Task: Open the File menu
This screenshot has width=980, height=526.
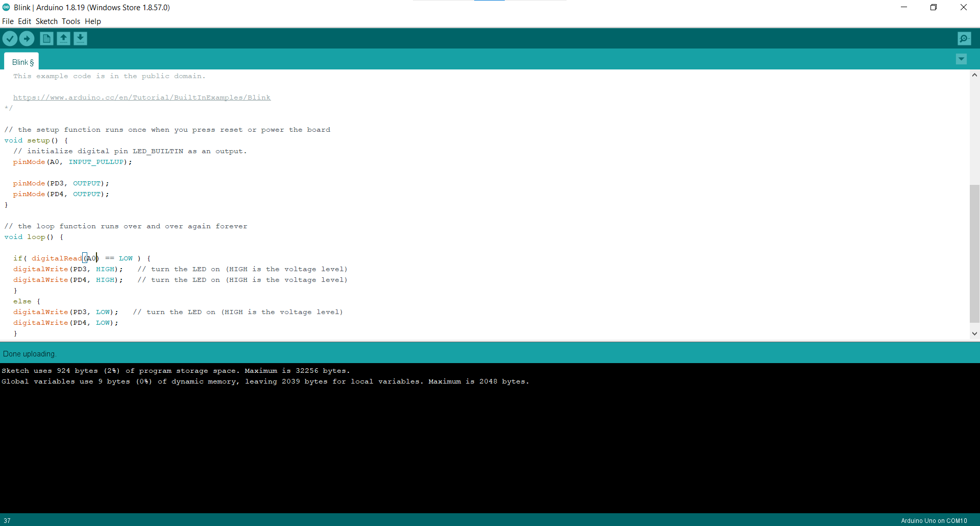Action: pyautogui.click(x=8, y=21)
